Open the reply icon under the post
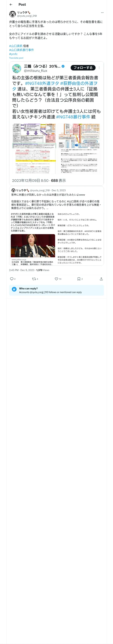 [x=12, y=279]
